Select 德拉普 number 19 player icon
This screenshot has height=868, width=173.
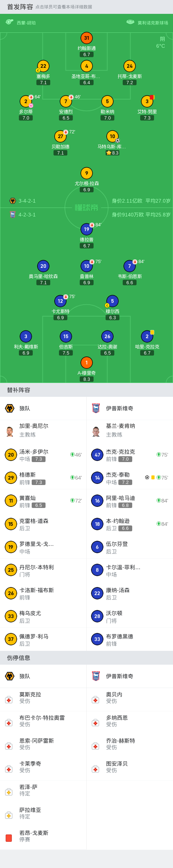coord(87,229)
